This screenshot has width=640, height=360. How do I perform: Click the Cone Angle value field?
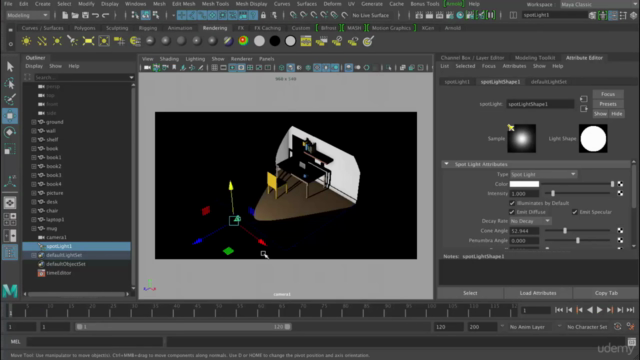tap(524, 231)
